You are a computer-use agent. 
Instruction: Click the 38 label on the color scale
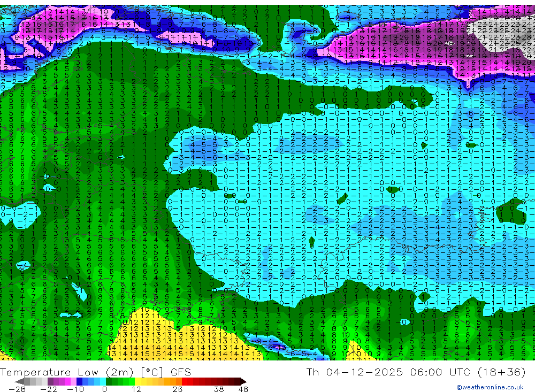tap(219, 389)
